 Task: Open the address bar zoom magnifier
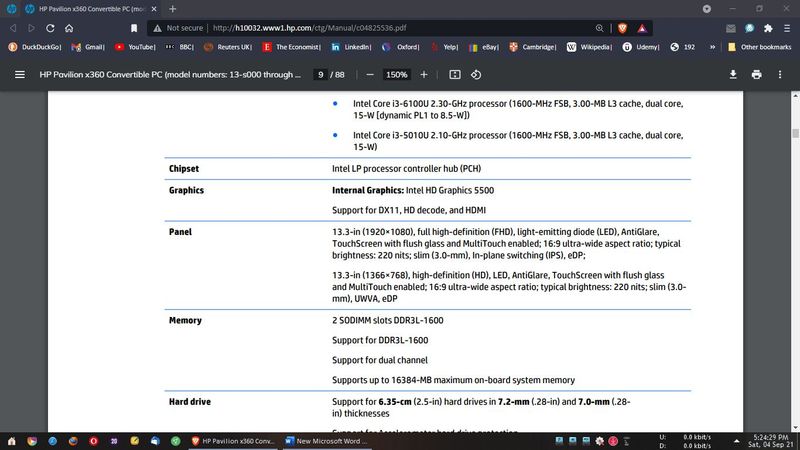pyautogui.click(x=599, y=28)
